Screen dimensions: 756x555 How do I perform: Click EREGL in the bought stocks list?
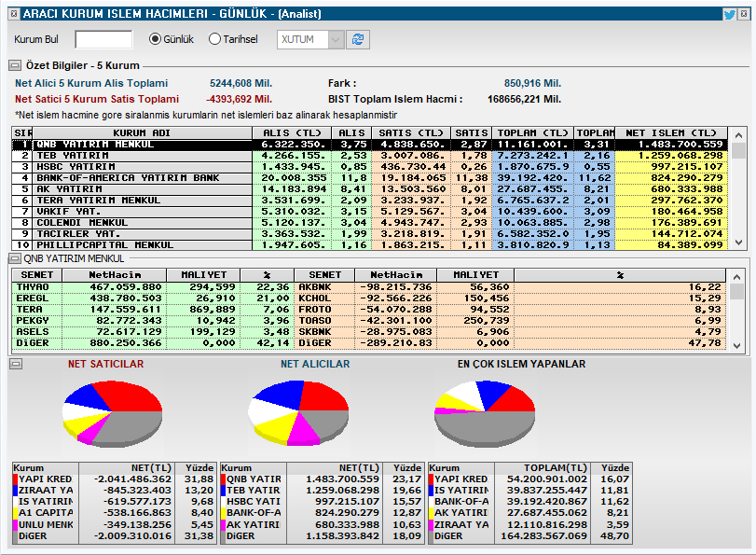(x=33, y=298)
